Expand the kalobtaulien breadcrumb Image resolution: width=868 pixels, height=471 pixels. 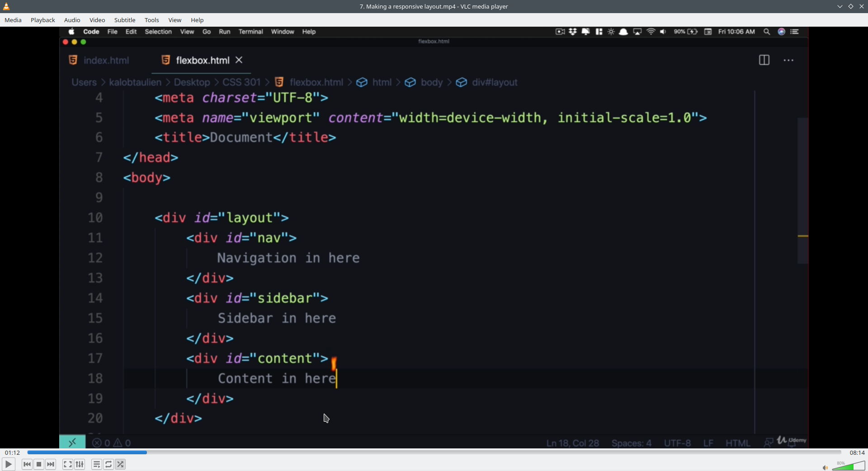pyautogui.click(x=135, y=82)
